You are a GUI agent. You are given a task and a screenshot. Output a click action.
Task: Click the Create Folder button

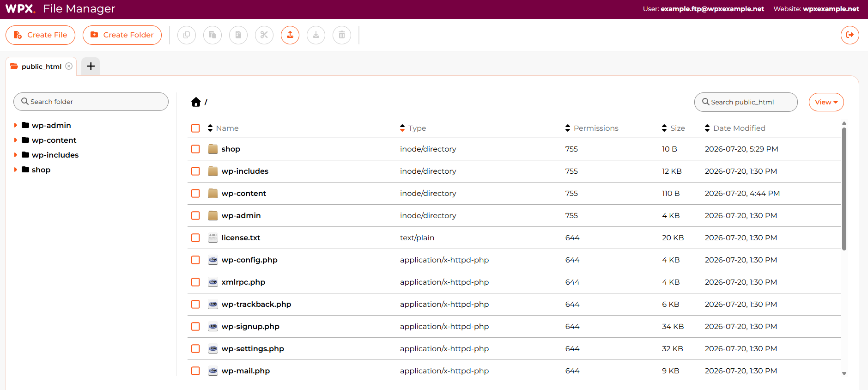pyautogui.click(x=122, y=35)
